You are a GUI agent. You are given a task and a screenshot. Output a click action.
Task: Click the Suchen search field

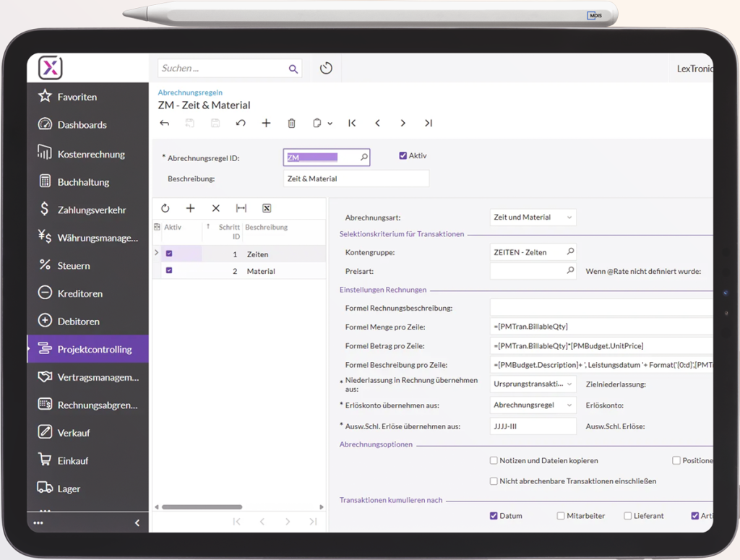click(223, 69)
